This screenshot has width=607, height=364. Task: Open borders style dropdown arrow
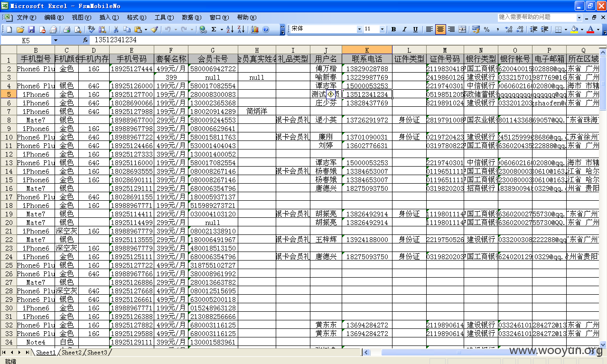(x=566, y=29)
